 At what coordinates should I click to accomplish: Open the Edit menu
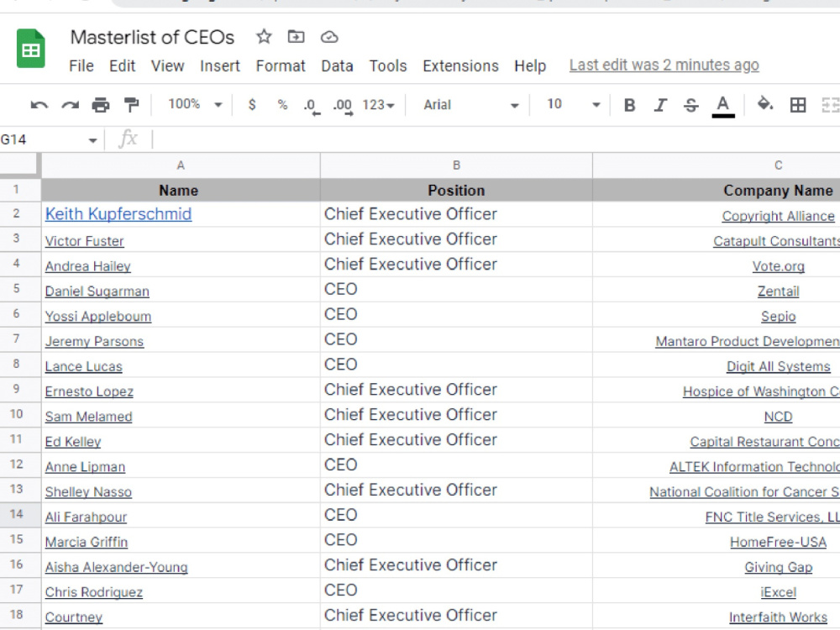tap(122, 66)
